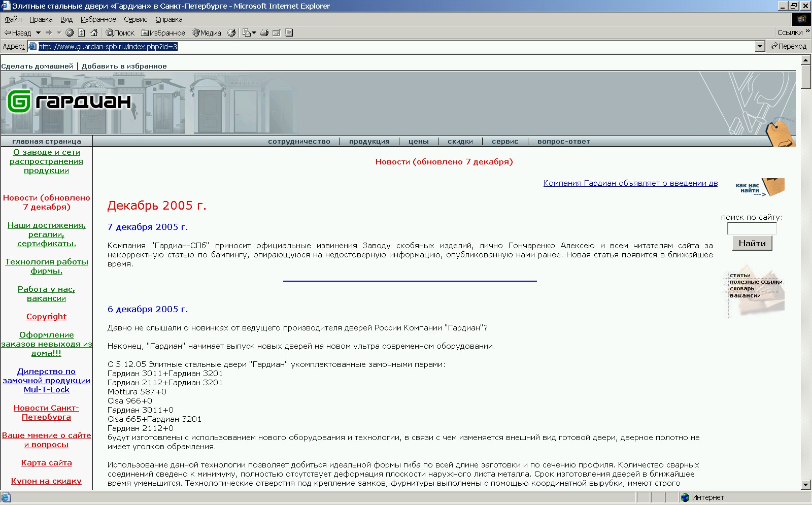This screenshot has height=505, width=812.
Task: Open Оформление заказов невыходя из дома link
Action: [46, 344]
